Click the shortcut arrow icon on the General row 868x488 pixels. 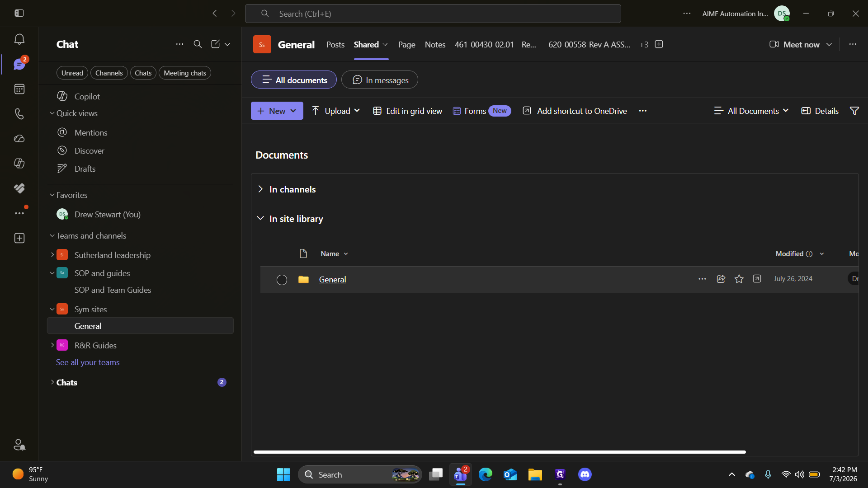757,279
